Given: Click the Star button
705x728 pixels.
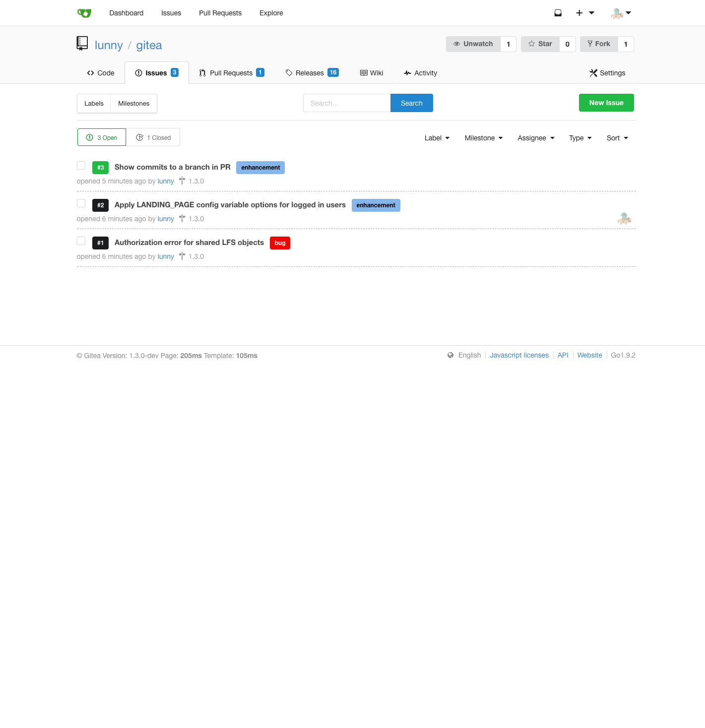Looking at the screenshot, I should (x=540, y=44).
